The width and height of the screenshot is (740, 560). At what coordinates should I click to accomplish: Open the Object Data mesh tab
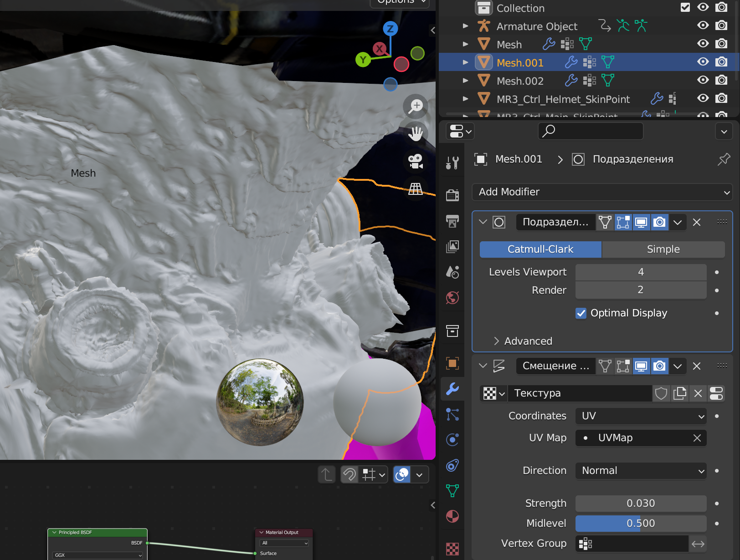point(452,491)
